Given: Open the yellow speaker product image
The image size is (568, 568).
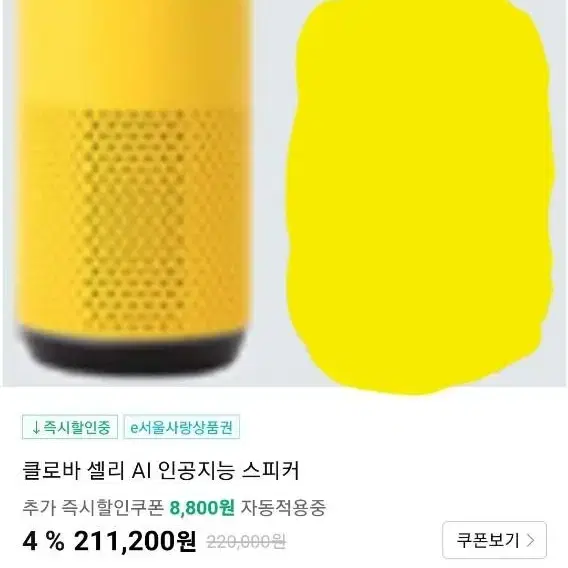Looking at the screenshot, I should coord(132,187).
